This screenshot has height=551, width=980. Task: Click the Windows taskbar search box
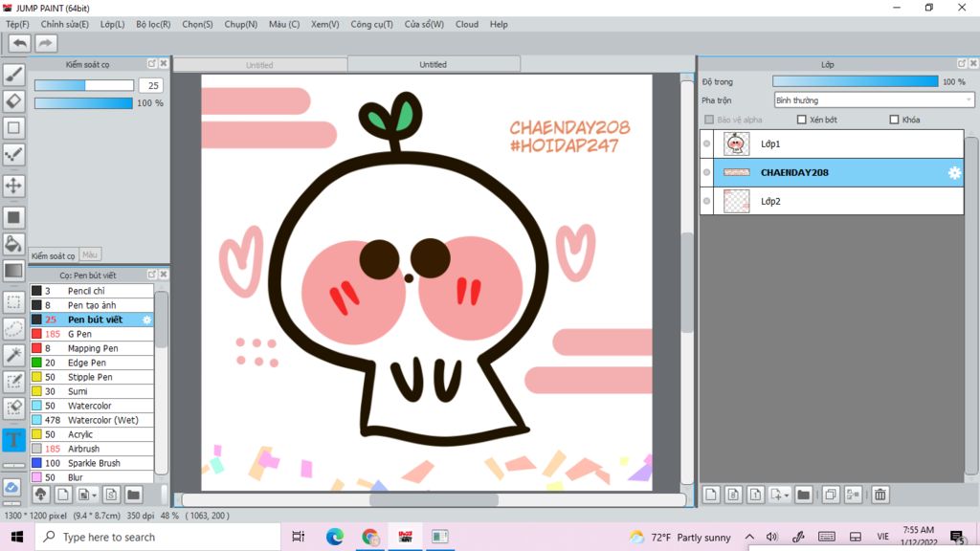[158, 537]
